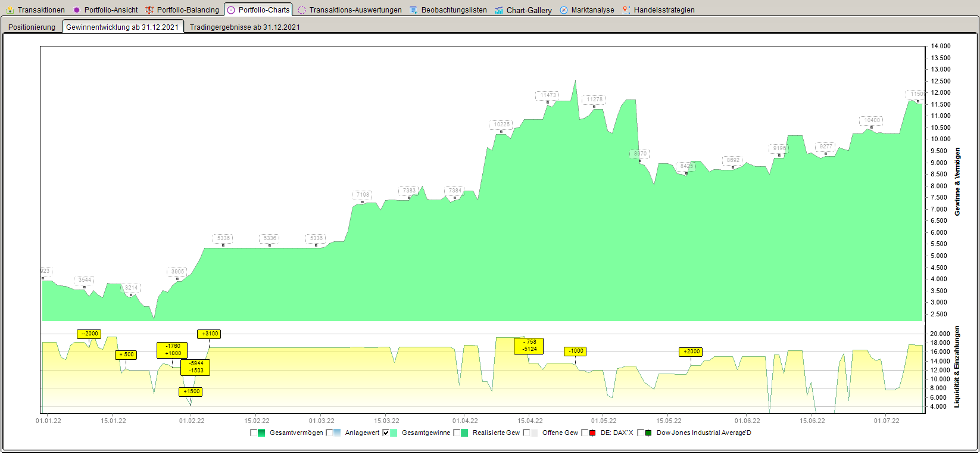Click the light blue Anlagewert color swatch
The width and height of the screenshot is (980, 454).
click(x=337, y=433)
